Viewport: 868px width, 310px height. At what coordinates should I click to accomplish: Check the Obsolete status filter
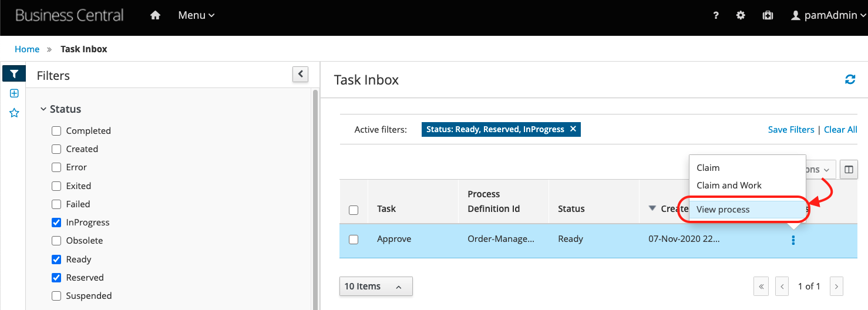(x=56, y=241)
